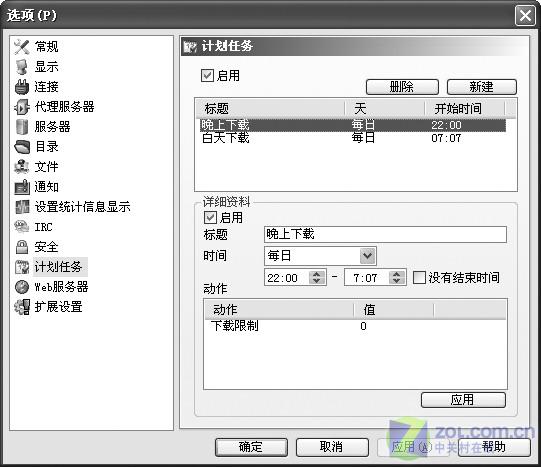
Task: Select the 白天下载 task row
Action: [x=353, y=138]
